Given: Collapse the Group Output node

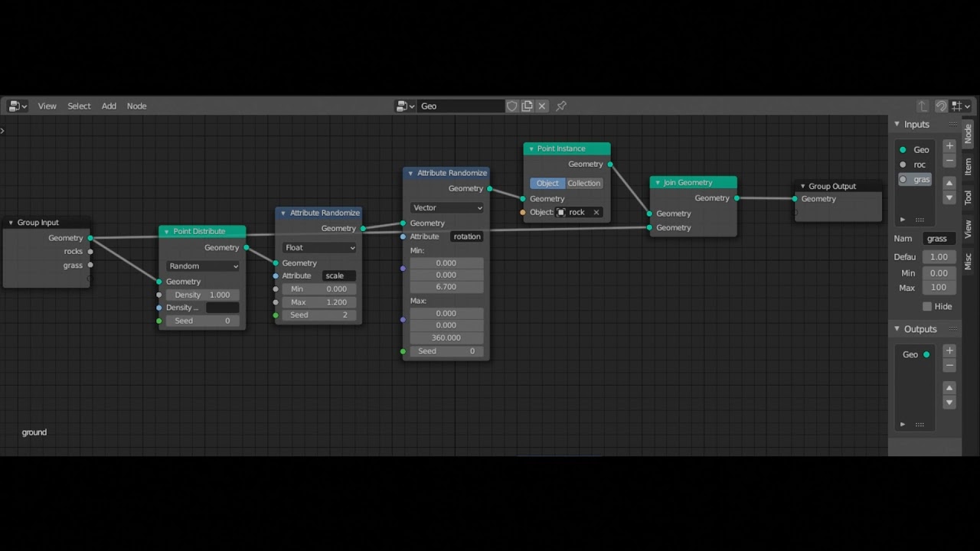Looking at the screenshot, I should click(802, 186).
